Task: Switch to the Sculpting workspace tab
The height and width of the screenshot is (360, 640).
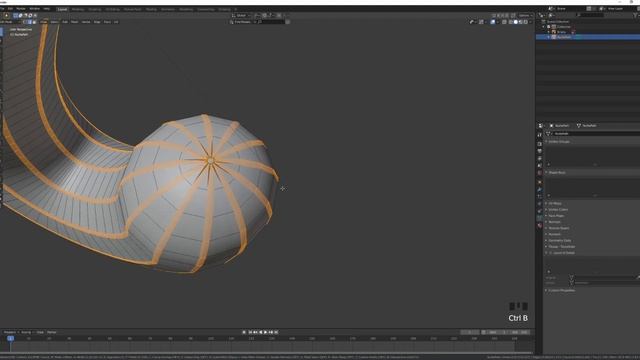Action: point(95,9)
